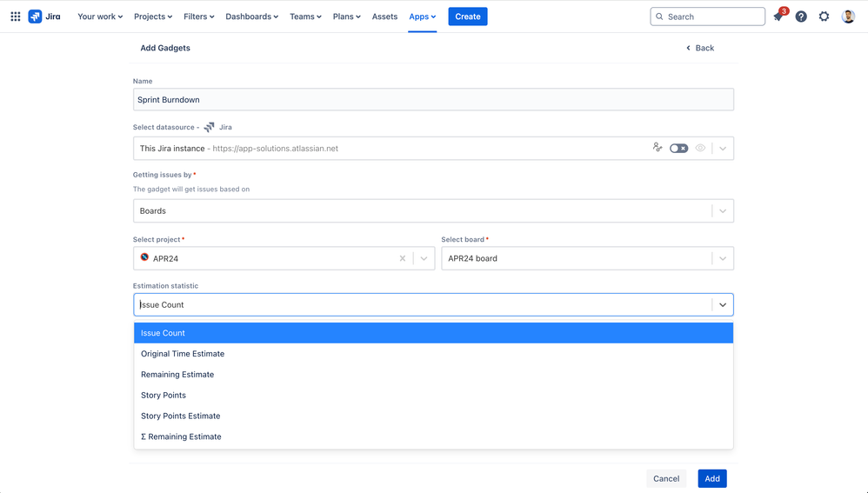Click the Name field with Sprint Burndown
868x493 pixels.
tap(433, 100)
